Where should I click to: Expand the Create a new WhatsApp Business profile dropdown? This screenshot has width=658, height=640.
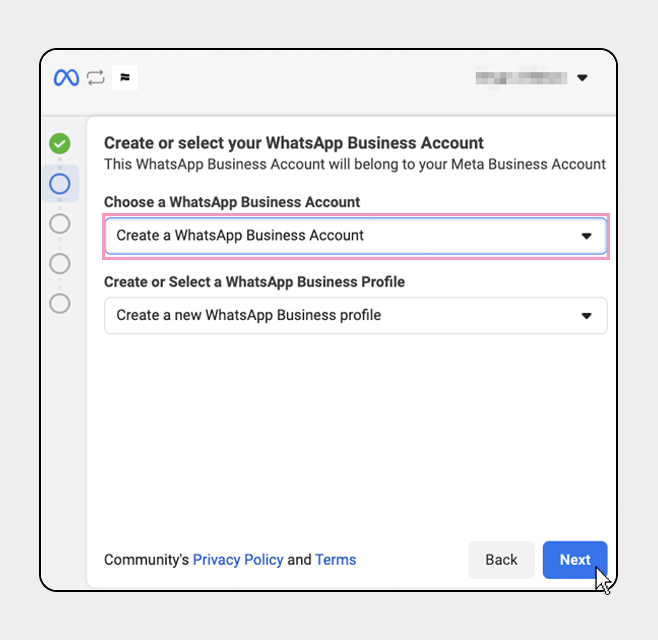point(340,315)
